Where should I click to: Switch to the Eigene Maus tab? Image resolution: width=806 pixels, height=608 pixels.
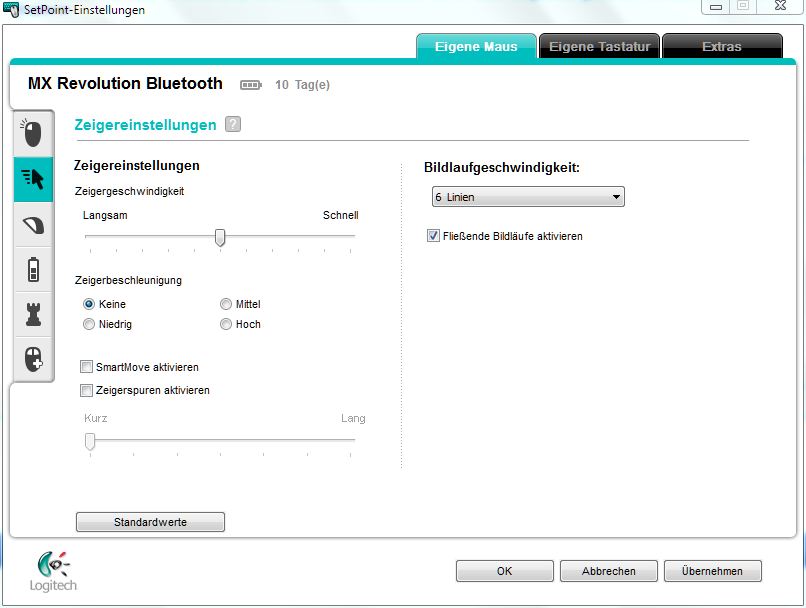[x=476, y=46]
